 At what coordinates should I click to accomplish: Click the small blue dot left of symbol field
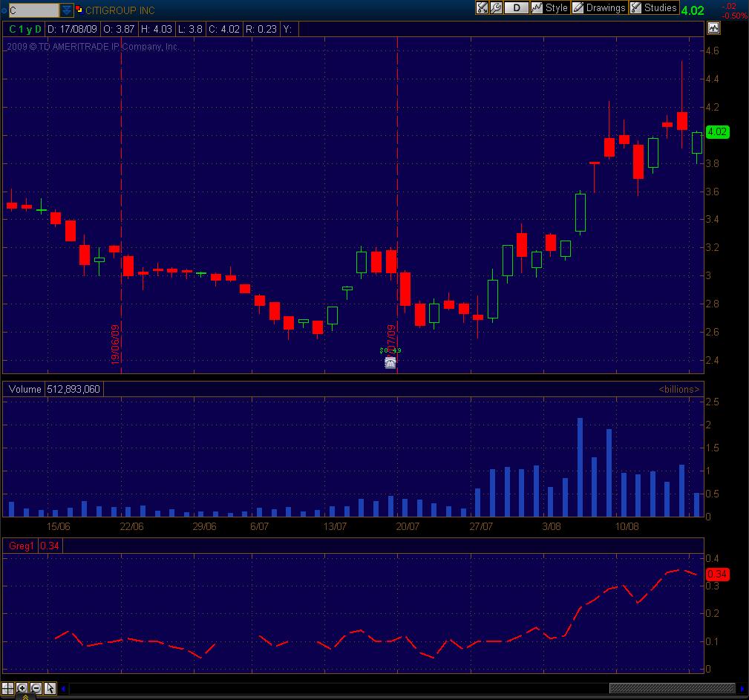pyautogui.click(x=4, y=10)
